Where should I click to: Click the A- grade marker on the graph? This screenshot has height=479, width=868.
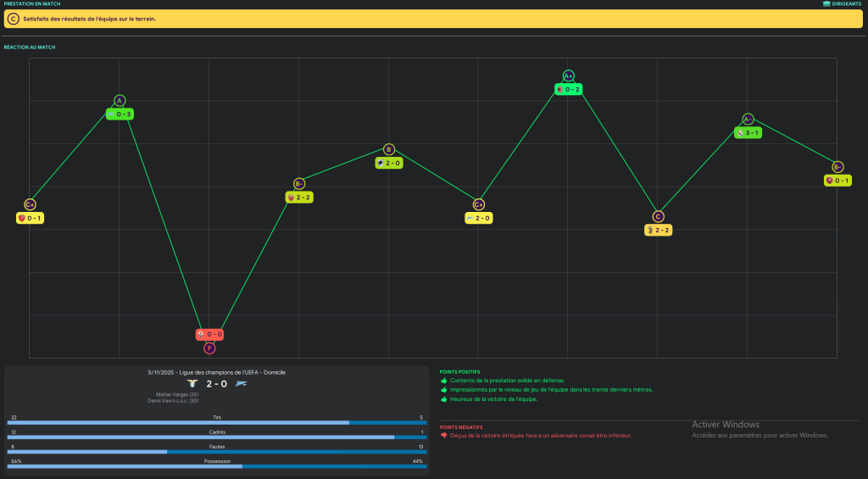click(x=748, y=120)
